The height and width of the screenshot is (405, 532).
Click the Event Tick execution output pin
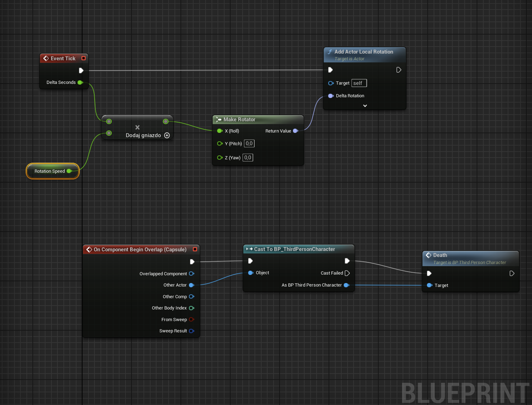pyautogui.click(x=81, y=70)
